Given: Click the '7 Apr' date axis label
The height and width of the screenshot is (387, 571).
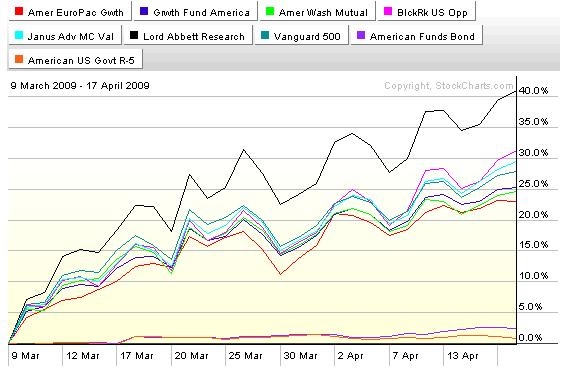Looking at the screenshot, I should coord(406,356).
